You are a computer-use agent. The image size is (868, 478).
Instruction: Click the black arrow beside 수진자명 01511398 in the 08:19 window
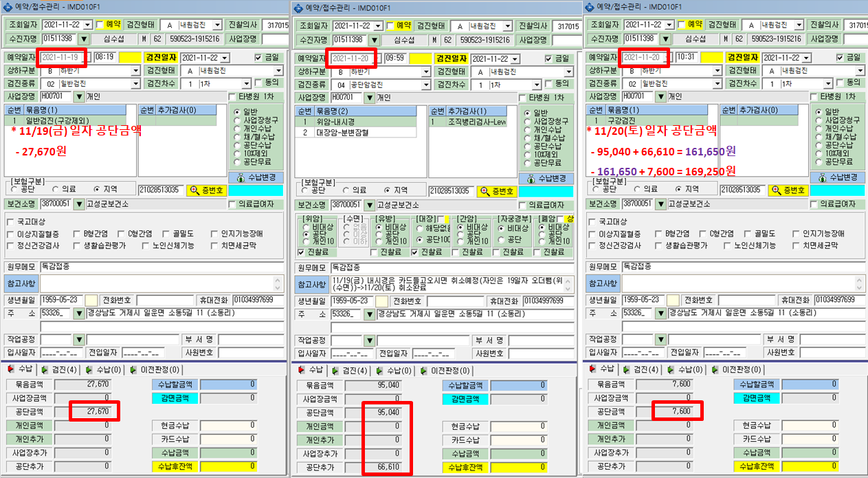tap(84, 39)
